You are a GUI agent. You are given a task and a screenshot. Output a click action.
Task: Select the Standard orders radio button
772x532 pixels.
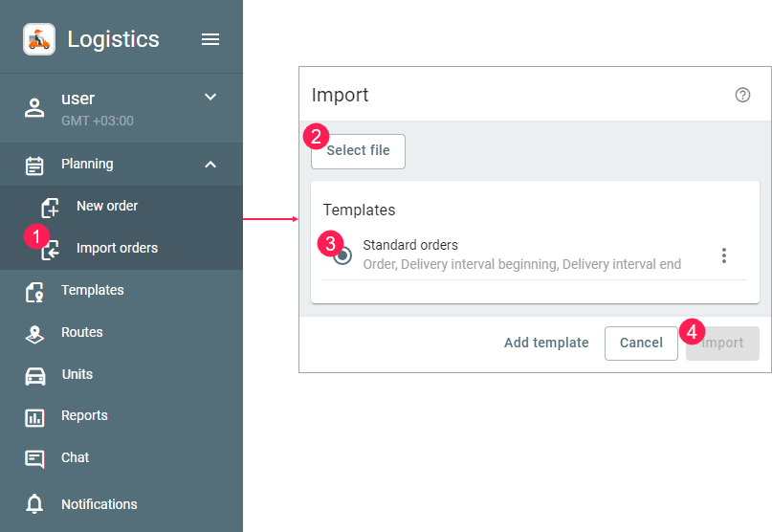tap(342, 255)
